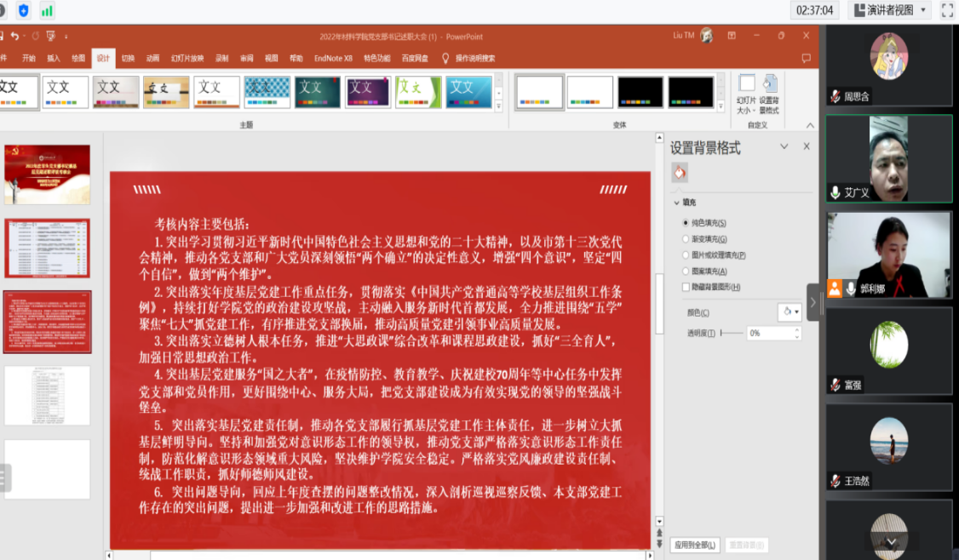The width and height of the screenshot is (959, 560).
Task: Click the Format Background (设置背景格式) ribbon icon
Action: click(770, 94)
